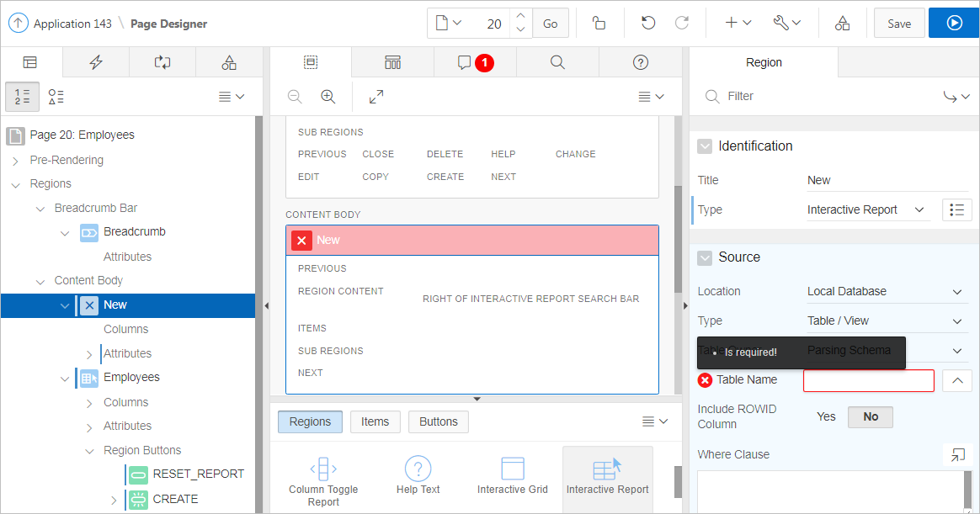Open the Dynamic Actions lightning tab
The width and height of the screenshot is (980, 514).
[x=96, y=62]
